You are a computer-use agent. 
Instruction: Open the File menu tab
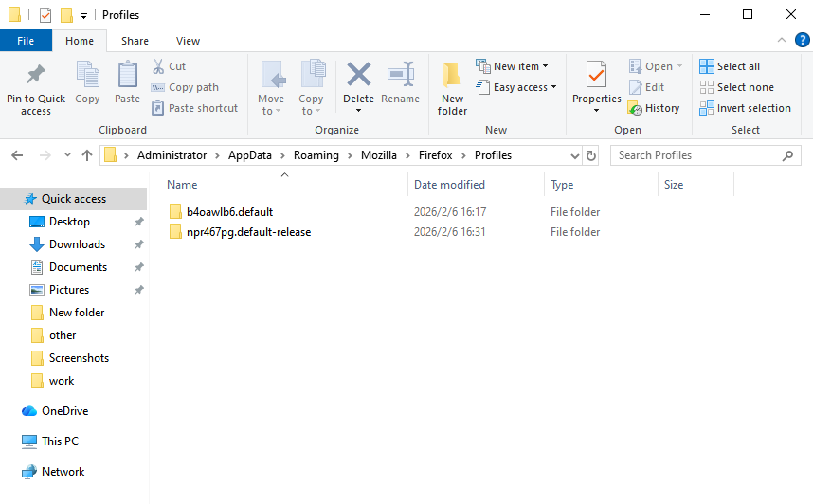[x=26, y=41]
